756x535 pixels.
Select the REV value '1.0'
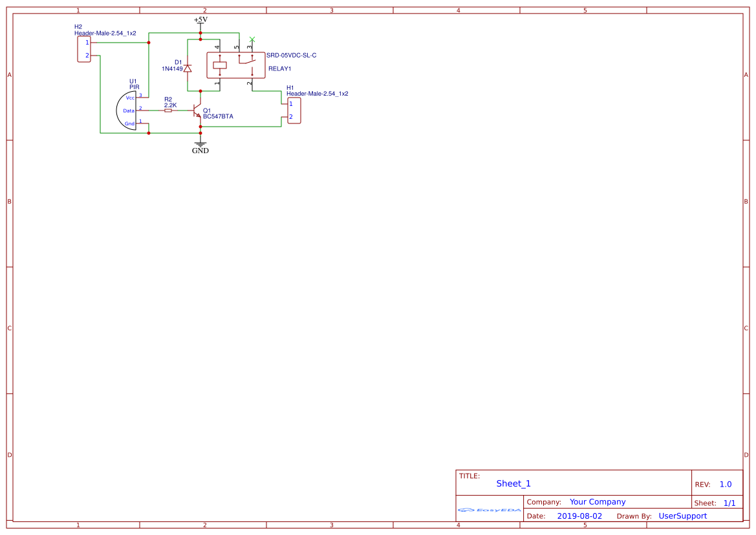point(726,485)
